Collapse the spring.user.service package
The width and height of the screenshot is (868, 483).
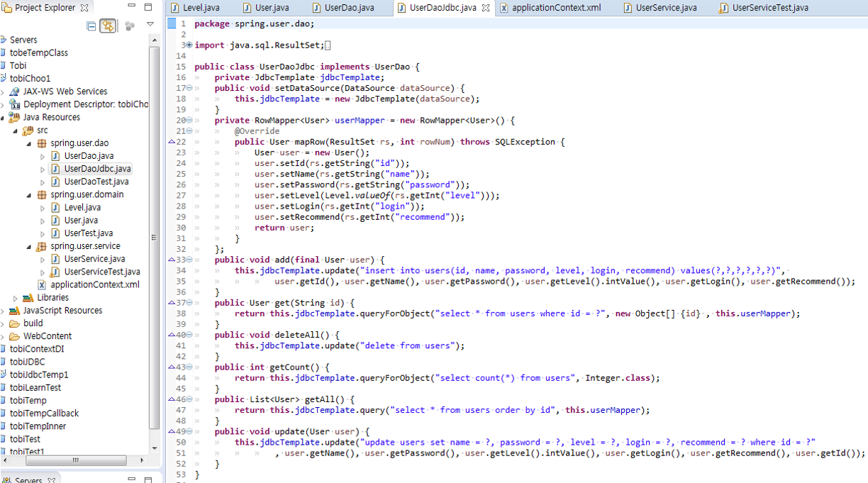point(29,247)
